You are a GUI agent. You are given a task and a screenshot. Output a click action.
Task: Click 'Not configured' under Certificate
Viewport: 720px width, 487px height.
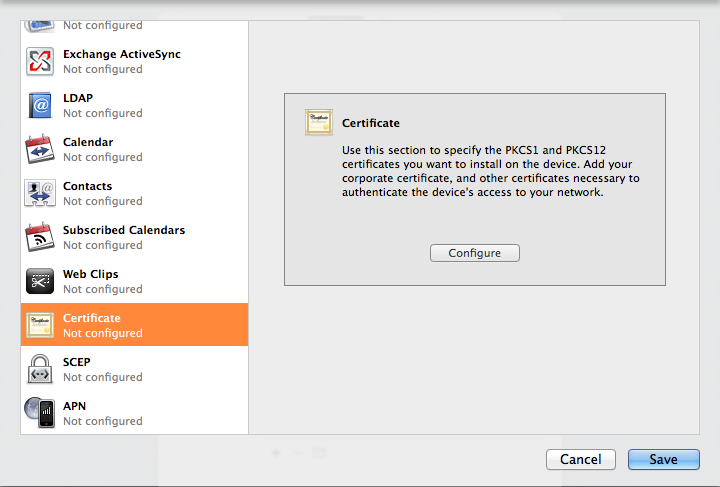point(103,333)
